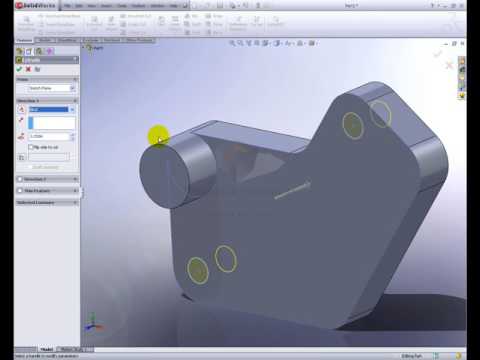Open the Tools menu

(122, 6)
